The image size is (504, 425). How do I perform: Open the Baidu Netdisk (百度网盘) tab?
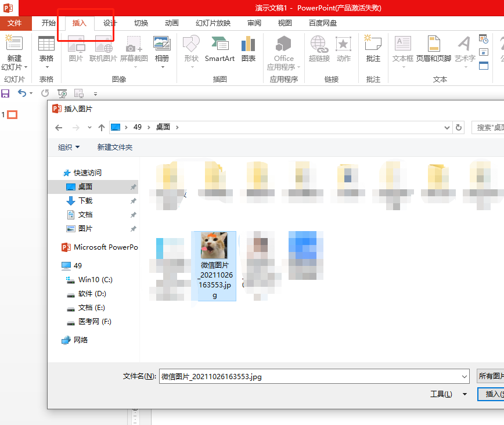[323, 23]
